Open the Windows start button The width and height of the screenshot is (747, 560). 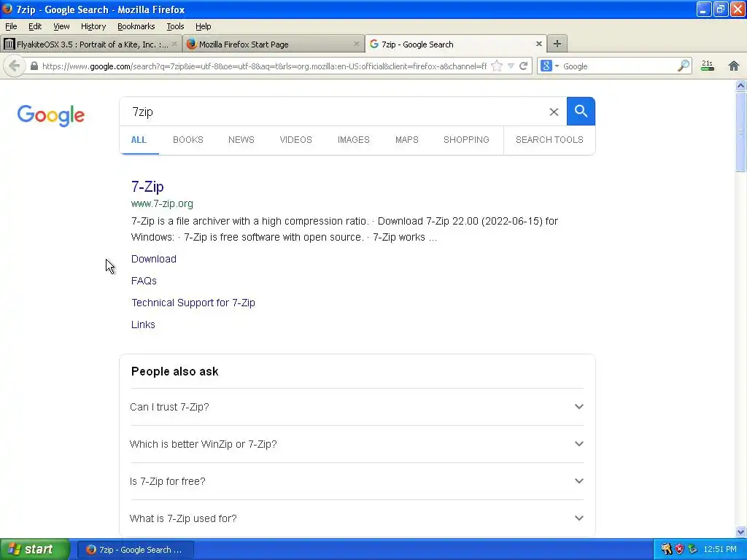click(x=34, y=549)
